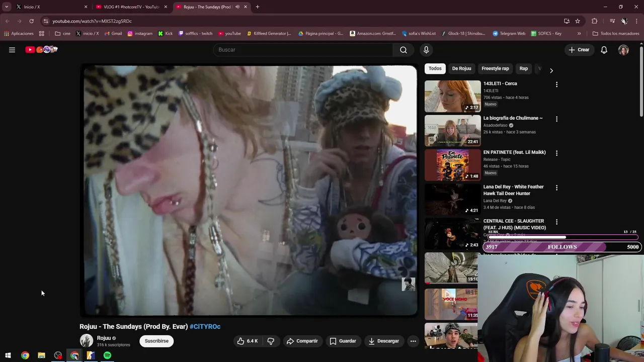Open the Kick bookmark
The image size is (644, 362).
pos(165,34)
